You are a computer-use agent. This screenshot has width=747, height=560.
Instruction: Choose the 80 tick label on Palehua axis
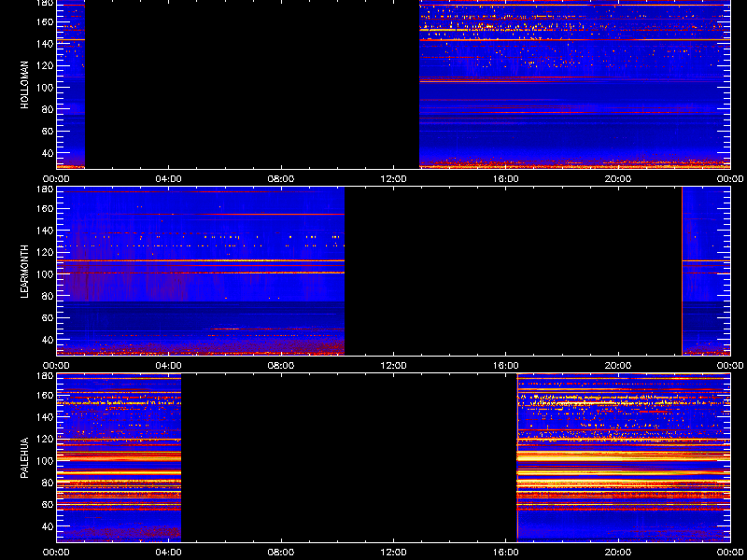point(49,483)
